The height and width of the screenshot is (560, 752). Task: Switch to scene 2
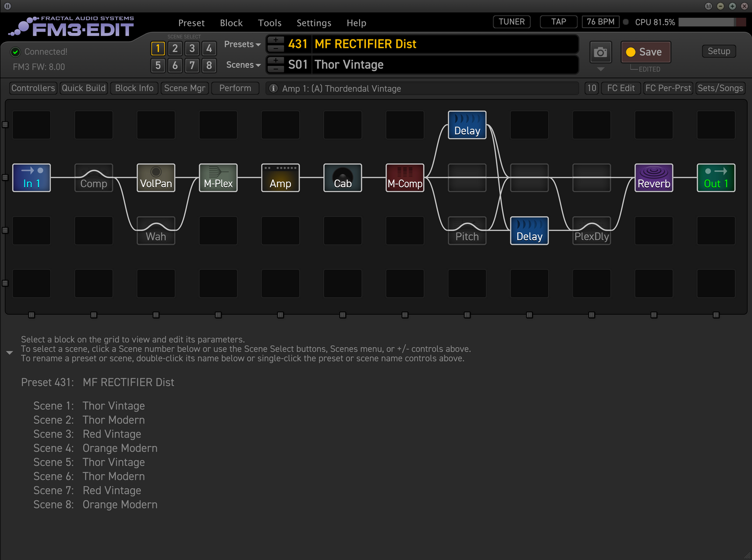[x=175, y=48]
